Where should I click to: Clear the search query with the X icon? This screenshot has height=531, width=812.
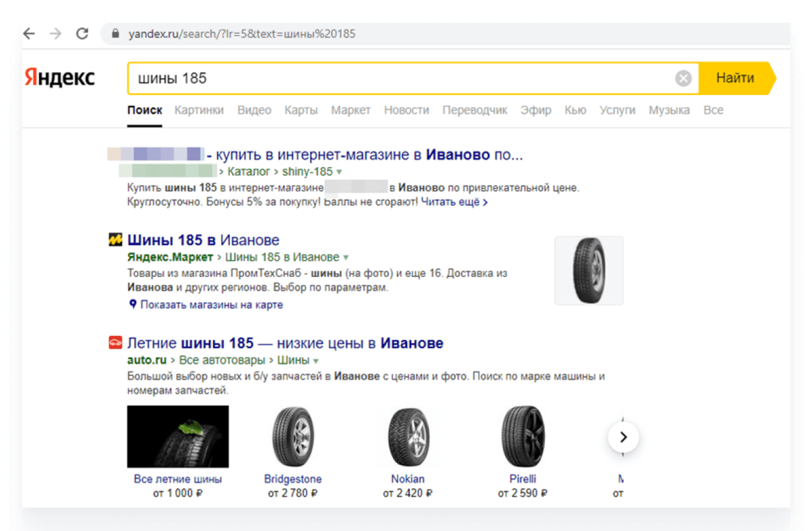coord(684,78)
